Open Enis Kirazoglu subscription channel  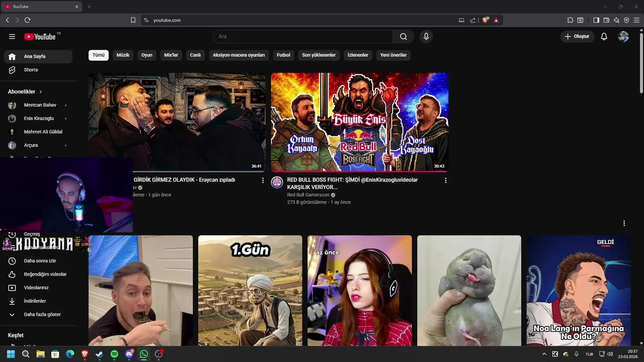point(38,119)
